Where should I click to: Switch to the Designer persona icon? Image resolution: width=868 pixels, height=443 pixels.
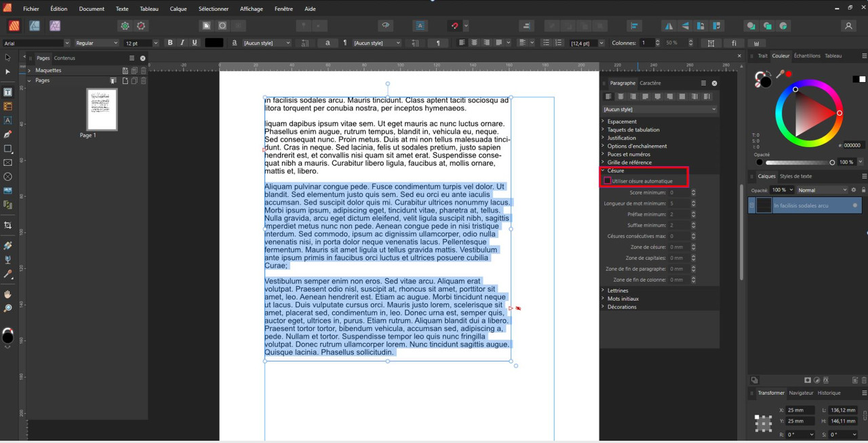[34, 26]
